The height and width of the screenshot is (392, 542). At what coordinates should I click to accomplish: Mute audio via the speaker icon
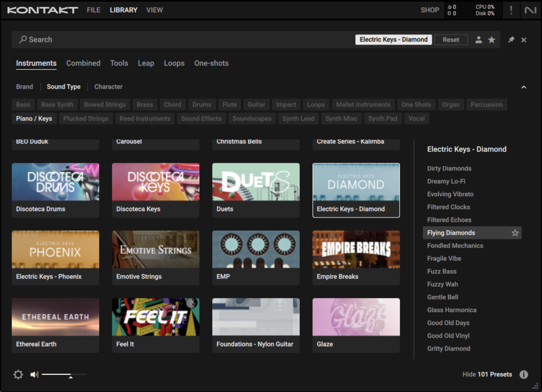[34, 374]
